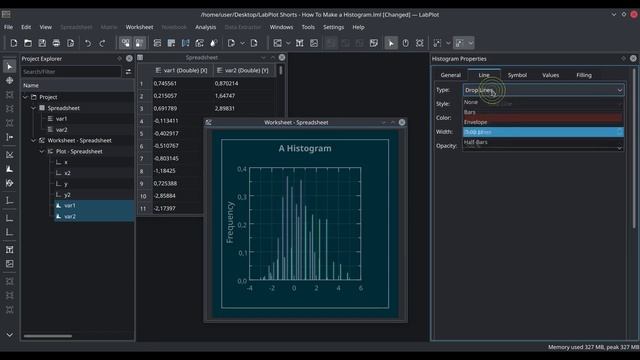
Task: Click row header number 8 in the spreadsheet
Action: tap(142, 171)
